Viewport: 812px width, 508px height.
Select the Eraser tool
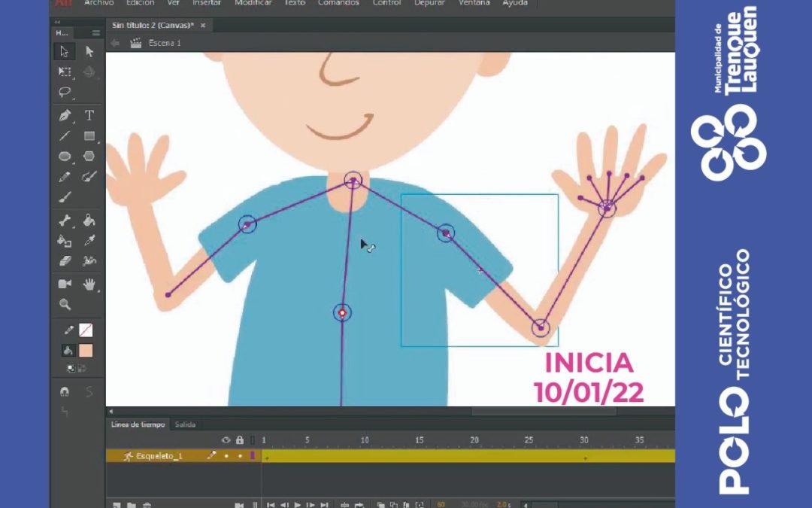[x=65, y=261]
